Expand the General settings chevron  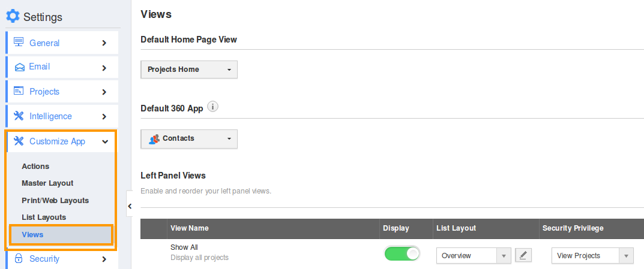[104, 43]
